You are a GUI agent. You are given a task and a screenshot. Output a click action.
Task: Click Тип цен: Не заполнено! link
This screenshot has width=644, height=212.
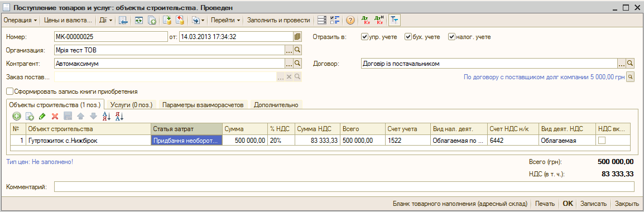tap(40, 162)
